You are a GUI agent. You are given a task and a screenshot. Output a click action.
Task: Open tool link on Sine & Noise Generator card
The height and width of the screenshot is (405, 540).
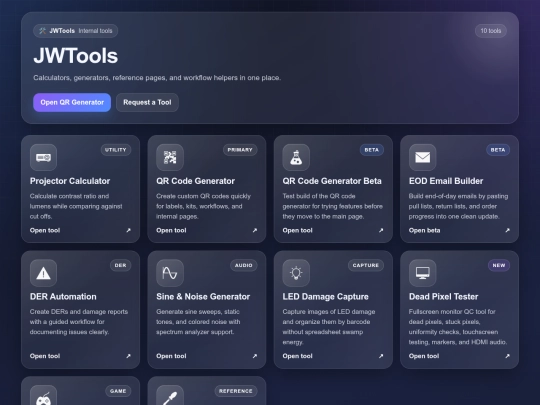171,356
